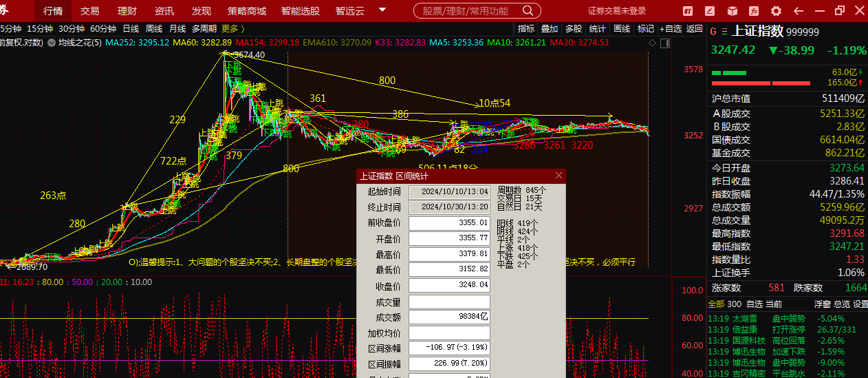
Task: Expand the 更多 period options
Action: point(232,28)
